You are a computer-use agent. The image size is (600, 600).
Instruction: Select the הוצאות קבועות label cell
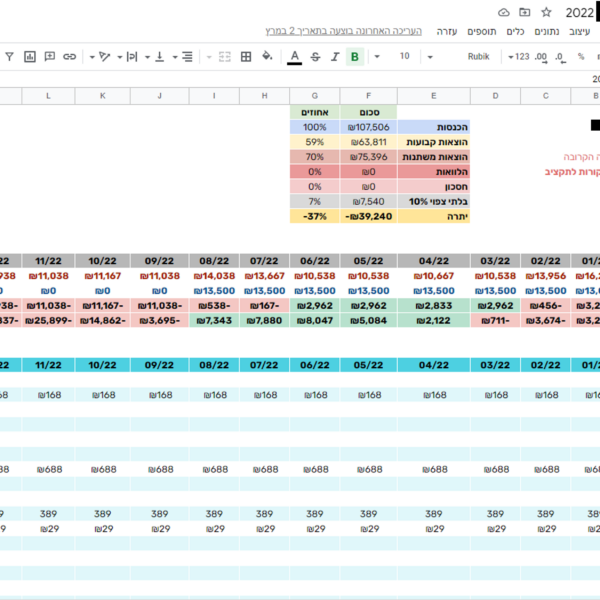click(x=434, y=142)
